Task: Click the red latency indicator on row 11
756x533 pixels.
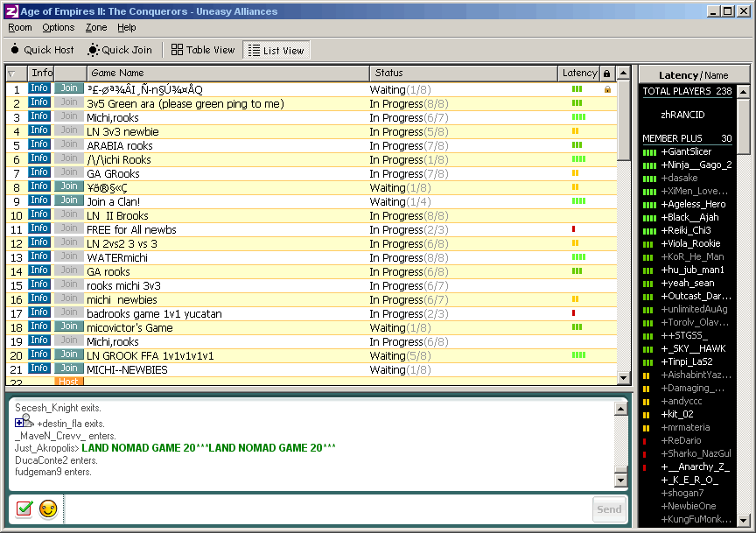Action: [574, 229]
